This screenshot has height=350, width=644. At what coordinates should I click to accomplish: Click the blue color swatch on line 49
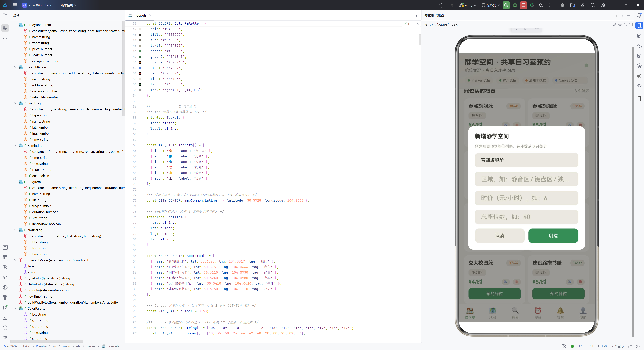click(140, 68)
